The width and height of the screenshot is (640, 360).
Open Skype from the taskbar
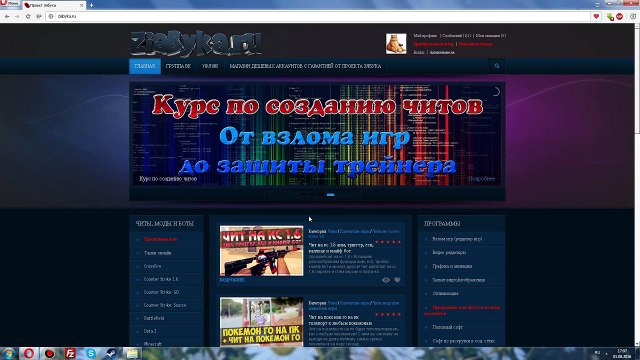(x=91, y=353)
